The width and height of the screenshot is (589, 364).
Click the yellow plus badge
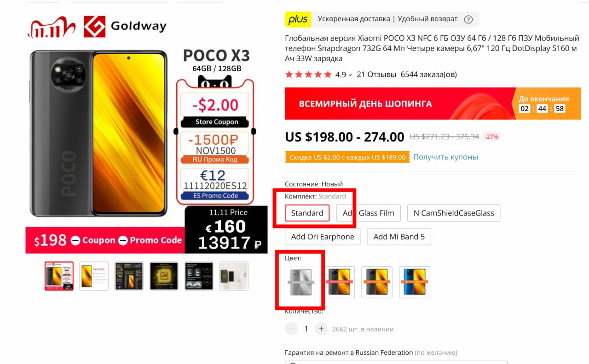coord(298,19)
